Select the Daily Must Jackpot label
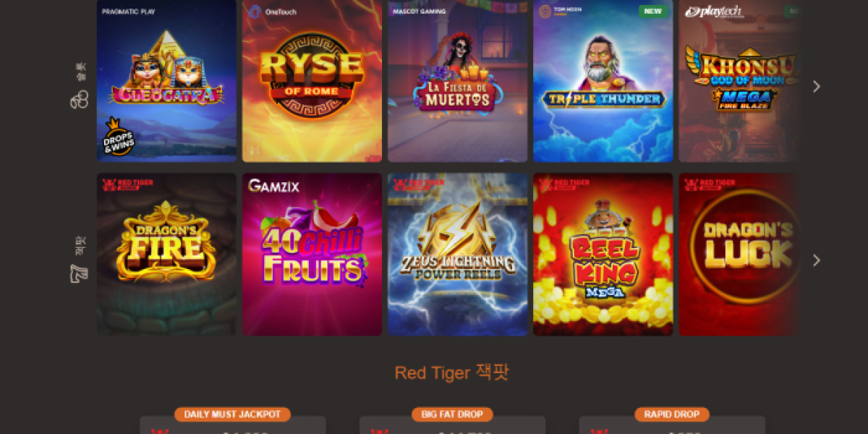This screenshot has height=434, width=868. [232, 414]
